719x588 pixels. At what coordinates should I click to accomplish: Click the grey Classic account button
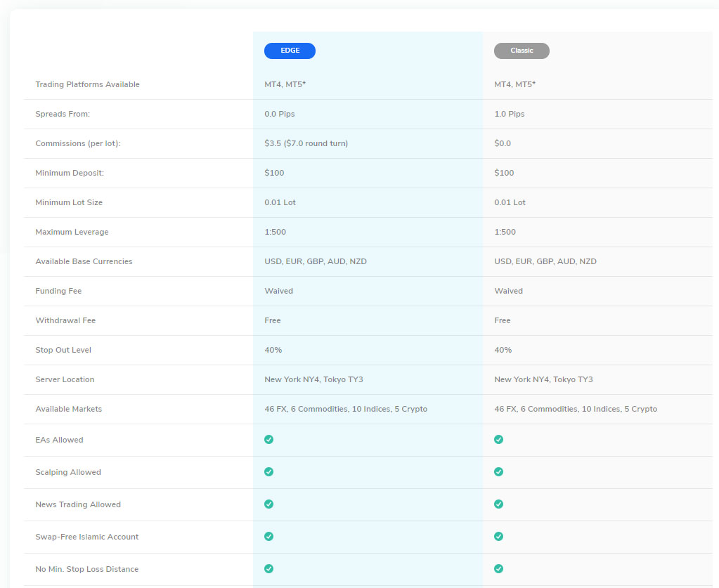(x=522, y=51)
